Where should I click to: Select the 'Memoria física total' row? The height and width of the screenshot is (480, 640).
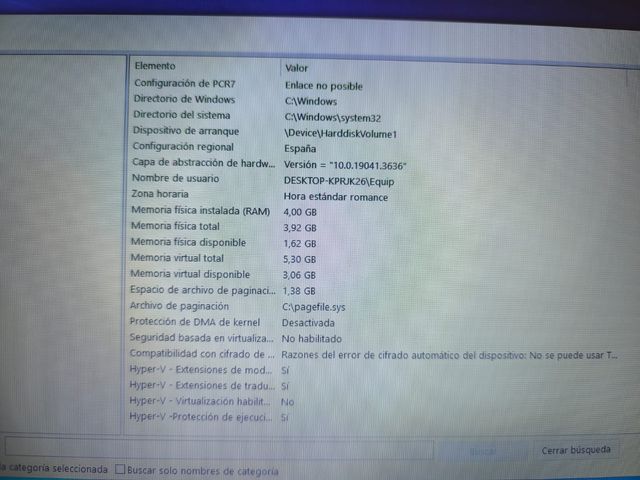click(x=175, y=227)
